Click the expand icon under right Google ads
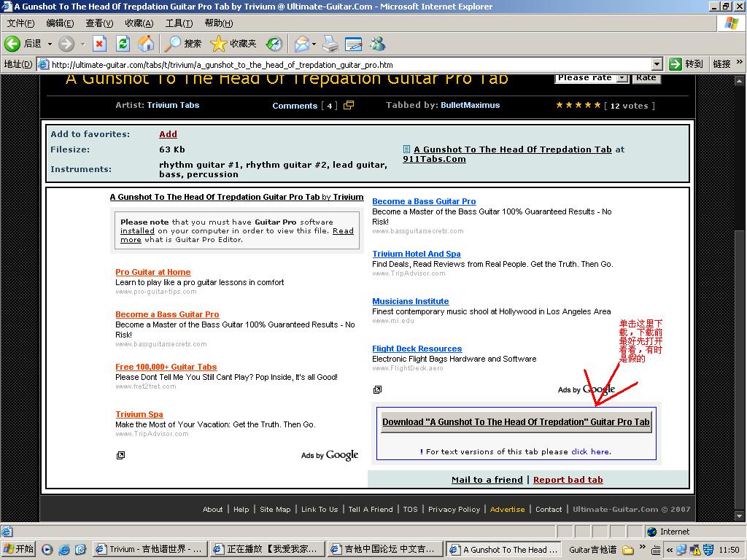This screenshot has width=747, height=560. pos(377,390)
